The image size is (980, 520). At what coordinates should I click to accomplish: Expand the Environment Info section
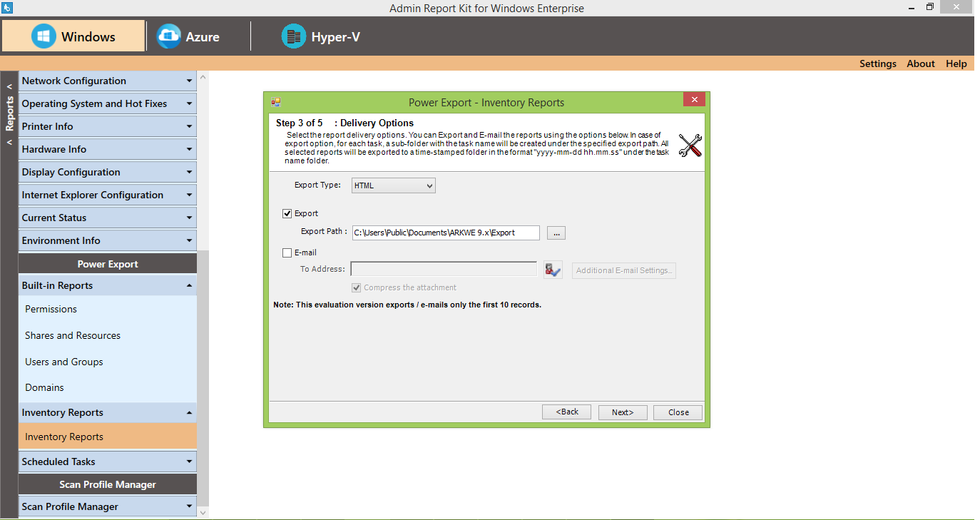(x=107, y=240)
